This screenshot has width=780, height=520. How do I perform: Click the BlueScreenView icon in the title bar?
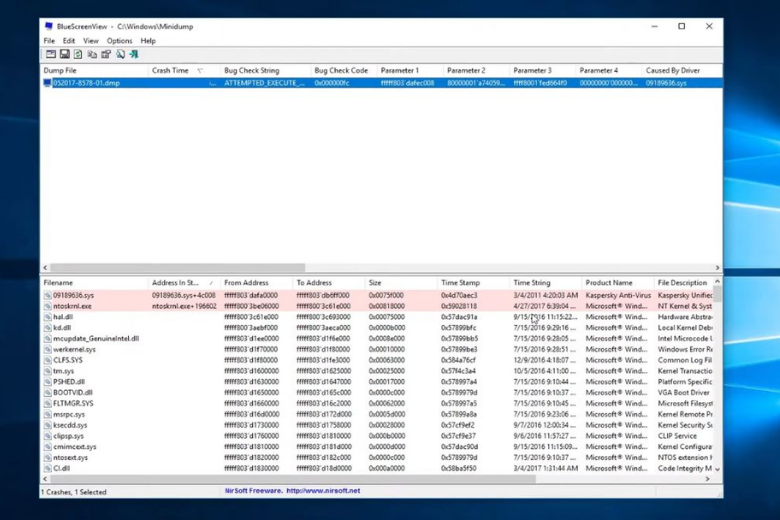tap(49, 26)
